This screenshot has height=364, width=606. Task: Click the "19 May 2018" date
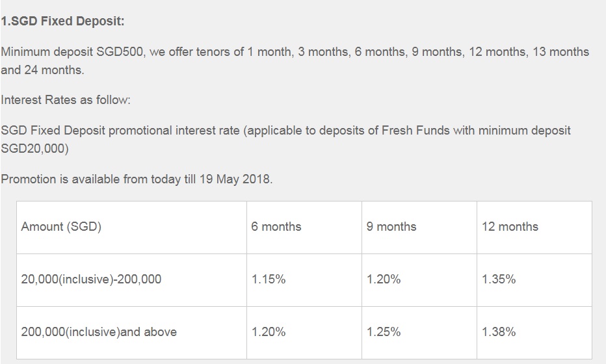pyautogui.click(x=235, y=179)
